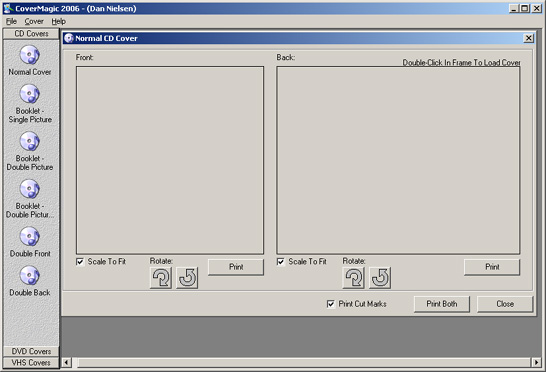Viewport: 546px width, 372px height.
Task: Click the Close button
Action: (505, 304)
